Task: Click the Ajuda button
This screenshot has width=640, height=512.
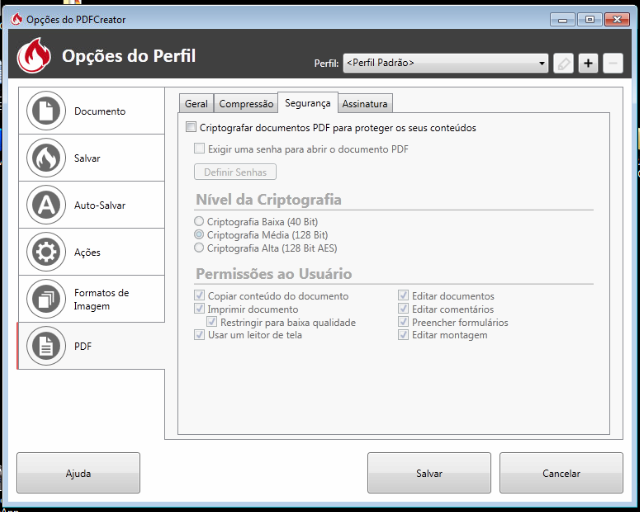Action: click(x=78, y=473)
